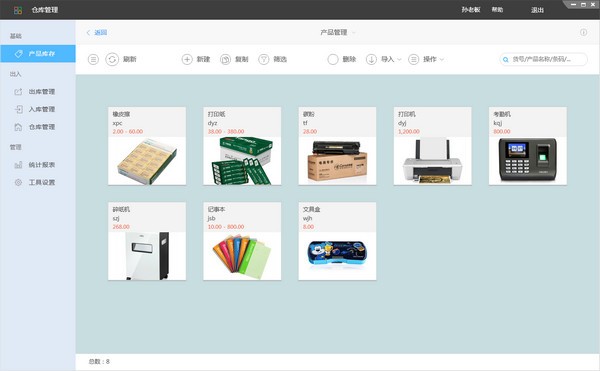Expand the 操作 operations dropdown
This screenshot has width=600, height=371.
click(426, 59)
